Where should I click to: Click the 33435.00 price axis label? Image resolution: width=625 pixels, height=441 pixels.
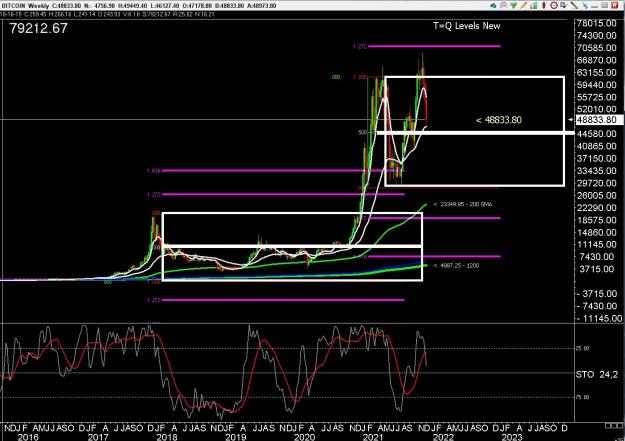pyautogui.click(x=596, y=171)
